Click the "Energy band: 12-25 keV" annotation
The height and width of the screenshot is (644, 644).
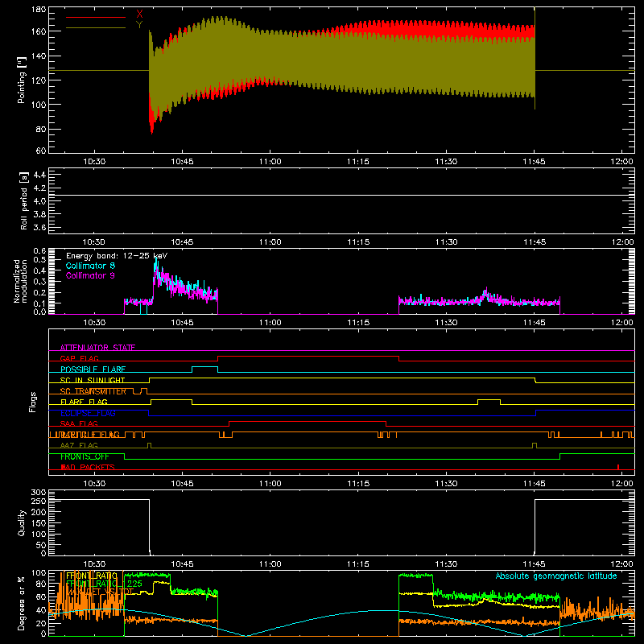pyautogui.click(x=117, y=256)
